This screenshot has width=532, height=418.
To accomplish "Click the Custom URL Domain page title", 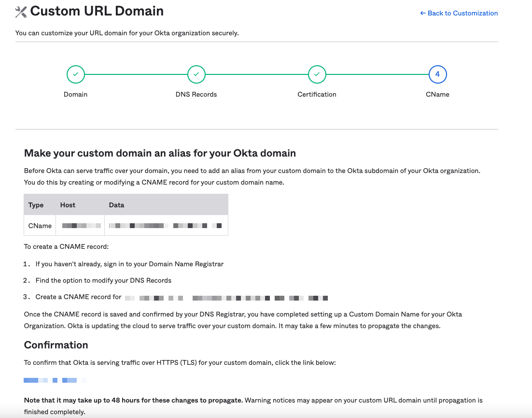I will click(97, 11).
